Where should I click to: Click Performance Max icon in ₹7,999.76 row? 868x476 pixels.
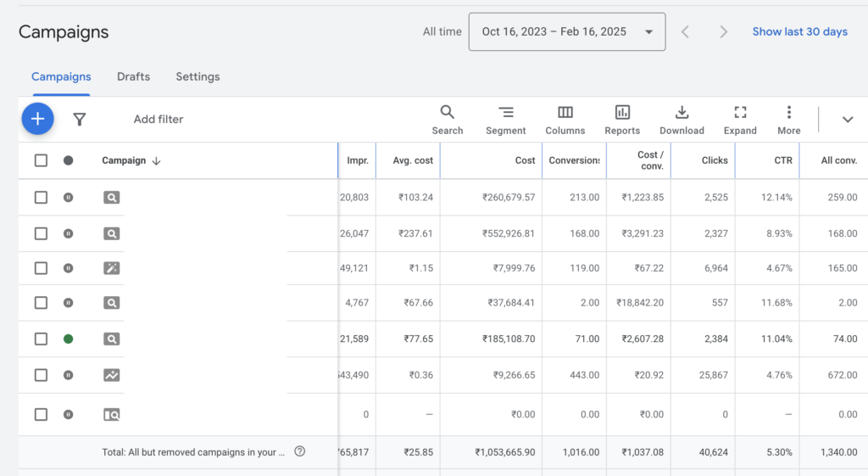(111, 268)
